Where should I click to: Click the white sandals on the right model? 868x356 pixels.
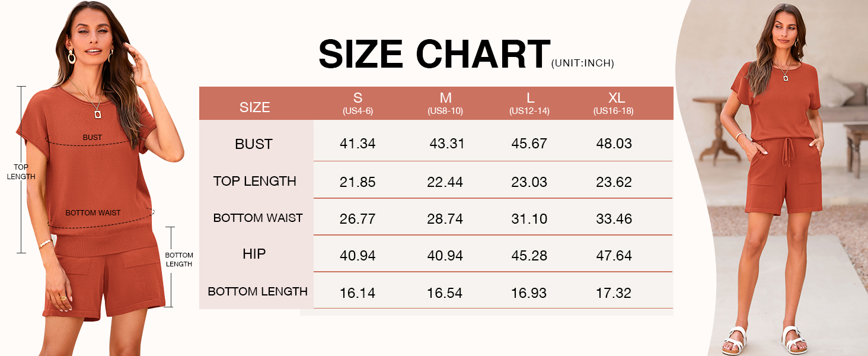click(x=764, y=340)
